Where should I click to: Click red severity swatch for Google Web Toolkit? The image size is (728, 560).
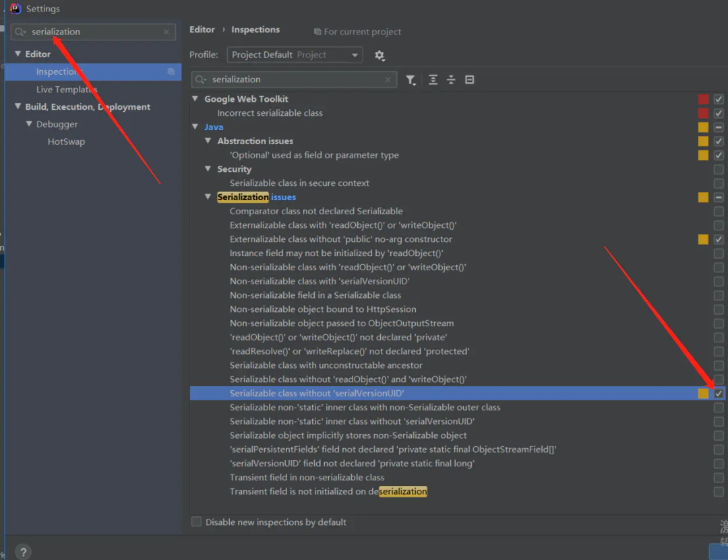[703, 99]
